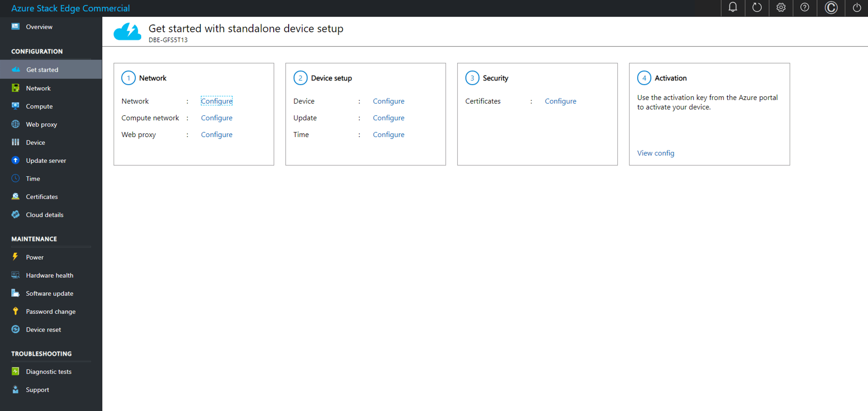Screen dimensions: 868x411
Task: Click the power icon at top right
Action: click(857, 8)
